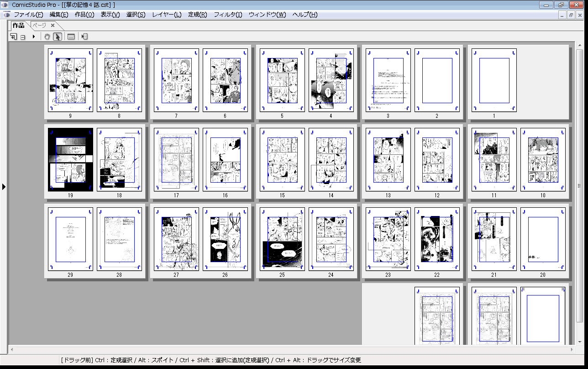Viewport: 588px width, 369px height.
Task: Select page 11 thumbnail
Action: (x=494, y=160)
